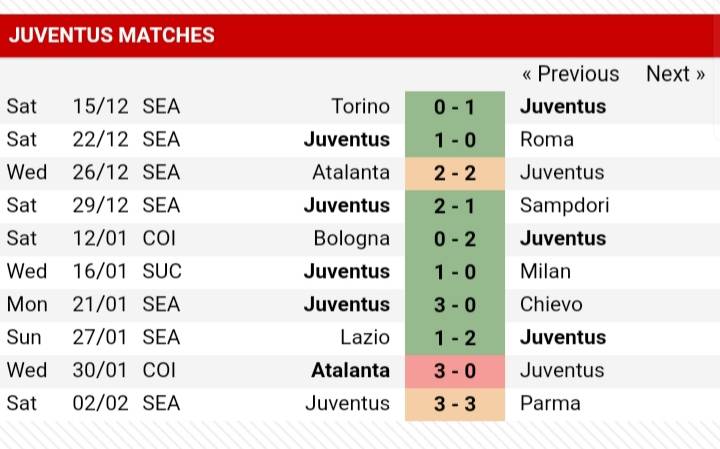The image size is (720, 449).
Task: Open the Chievo team link
Action: 551,304
